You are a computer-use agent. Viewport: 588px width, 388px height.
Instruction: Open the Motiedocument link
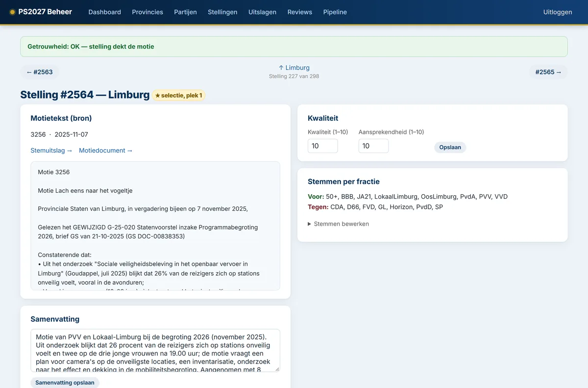click(x=106, y=151)
